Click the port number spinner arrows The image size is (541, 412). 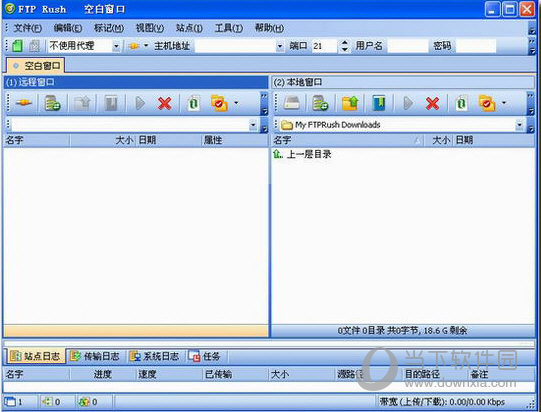tap(344, 46)
